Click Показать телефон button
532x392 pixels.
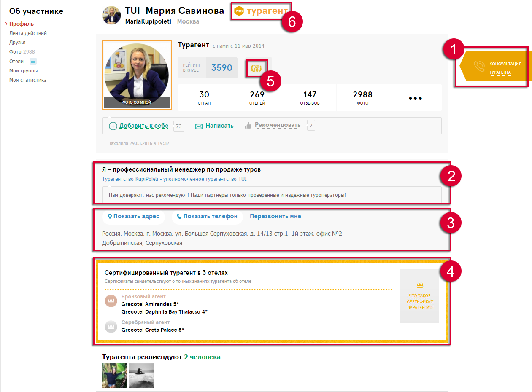(207, 216)
